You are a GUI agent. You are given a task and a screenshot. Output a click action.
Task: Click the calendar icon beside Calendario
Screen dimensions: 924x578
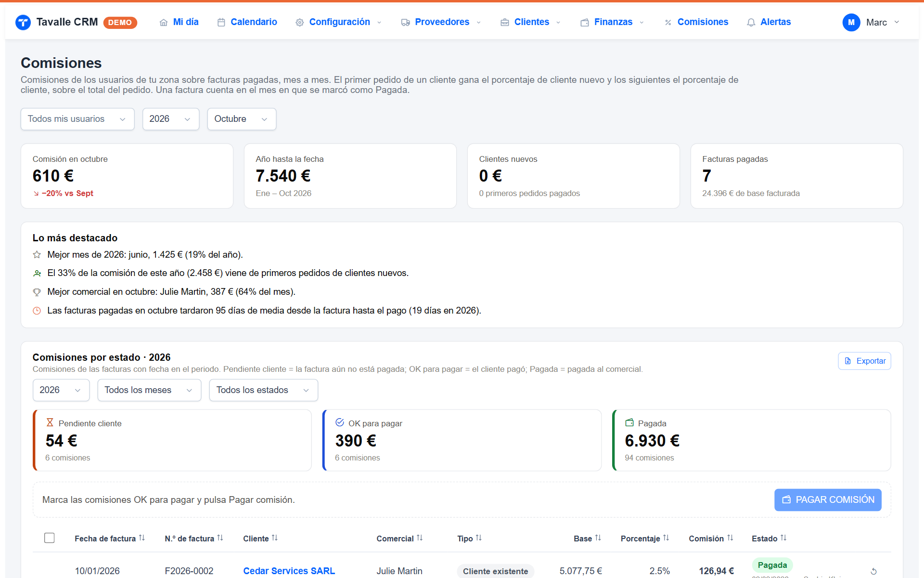[221, 23]
